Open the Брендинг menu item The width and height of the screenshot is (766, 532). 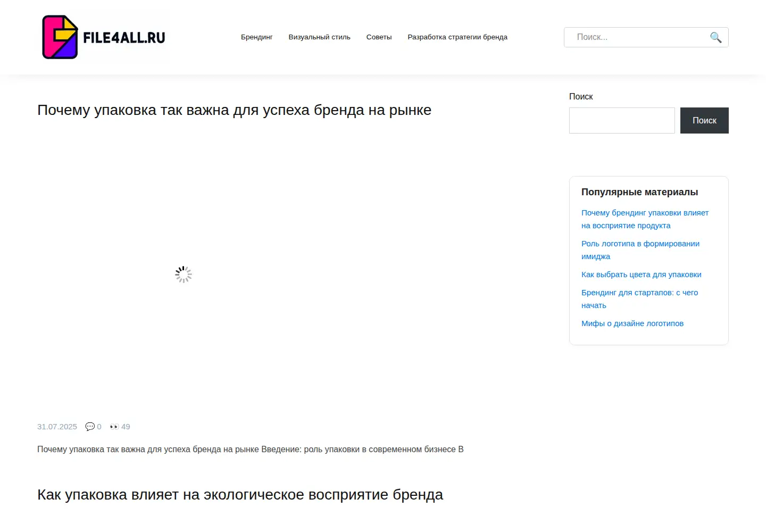[256, 37]
